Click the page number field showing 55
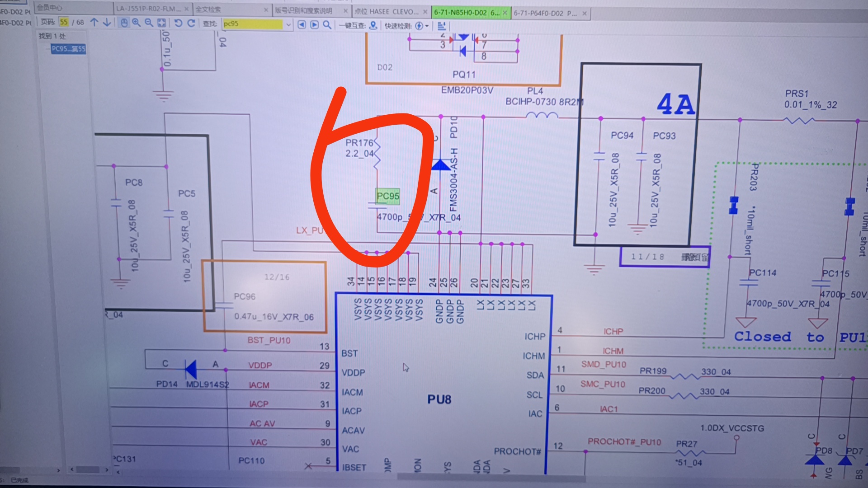The width and height of the screenshot is (868, 488). pyautogui.click(x=64, y=22)
